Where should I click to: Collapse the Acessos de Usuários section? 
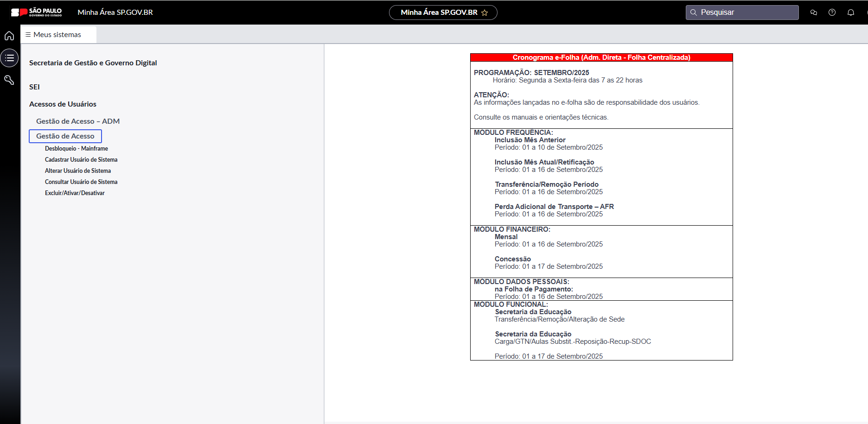63,104
